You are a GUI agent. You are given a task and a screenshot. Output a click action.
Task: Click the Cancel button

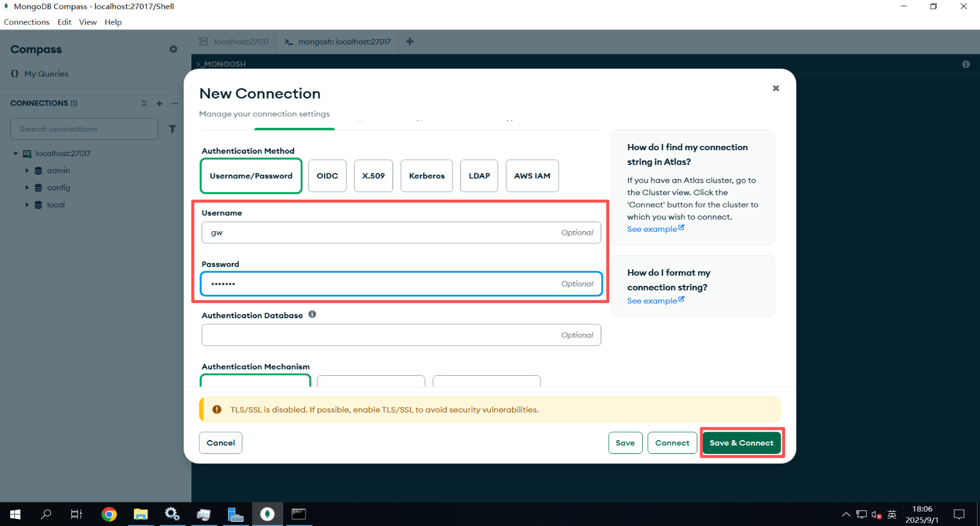pos(221,443)
